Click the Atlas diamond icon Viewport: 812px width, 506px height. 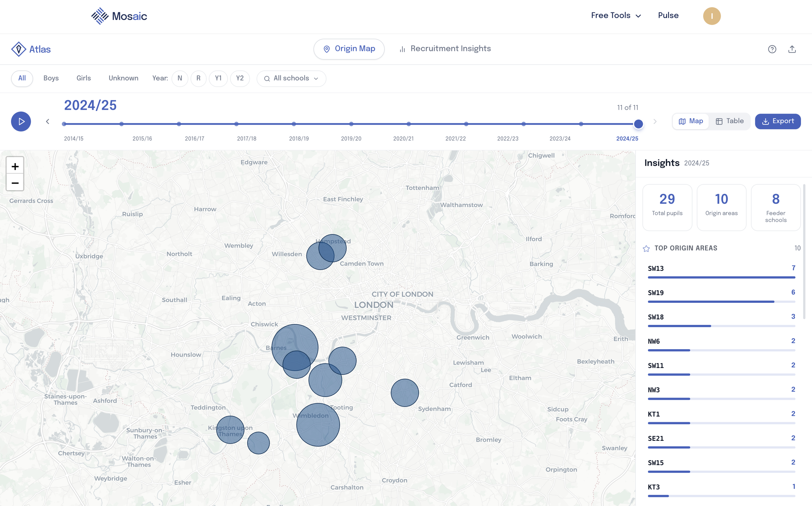tap(19, 49)
